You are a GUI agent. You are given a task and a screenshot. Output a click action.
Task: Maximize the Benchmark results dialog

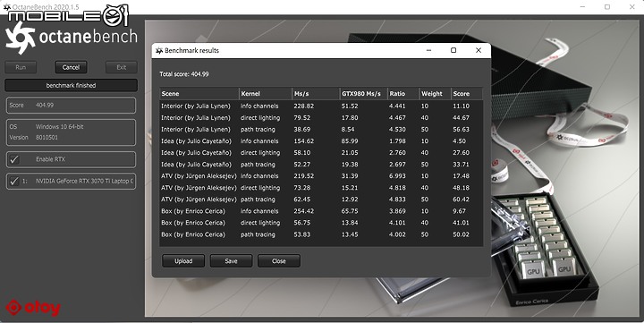453,50
